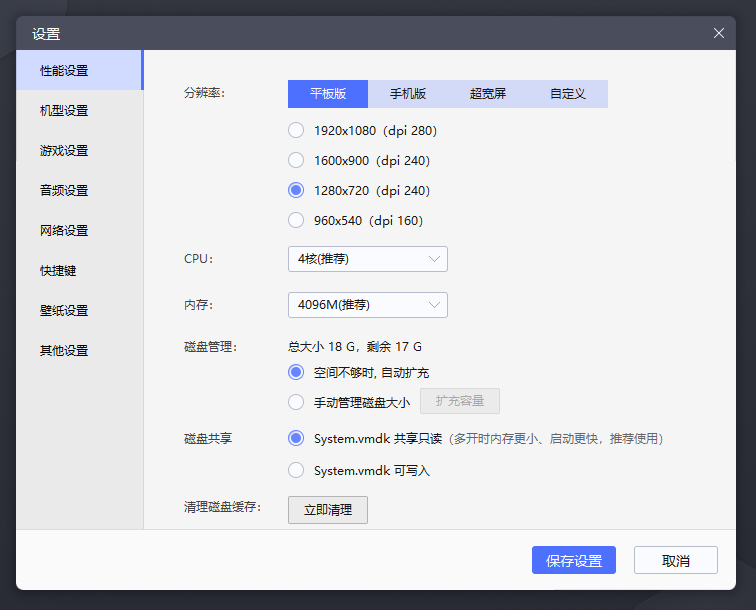Viewport: 756px width, 610px height.
Task: Select 1920x1080 (dpi 280) resolution
Action: (296, 130)
